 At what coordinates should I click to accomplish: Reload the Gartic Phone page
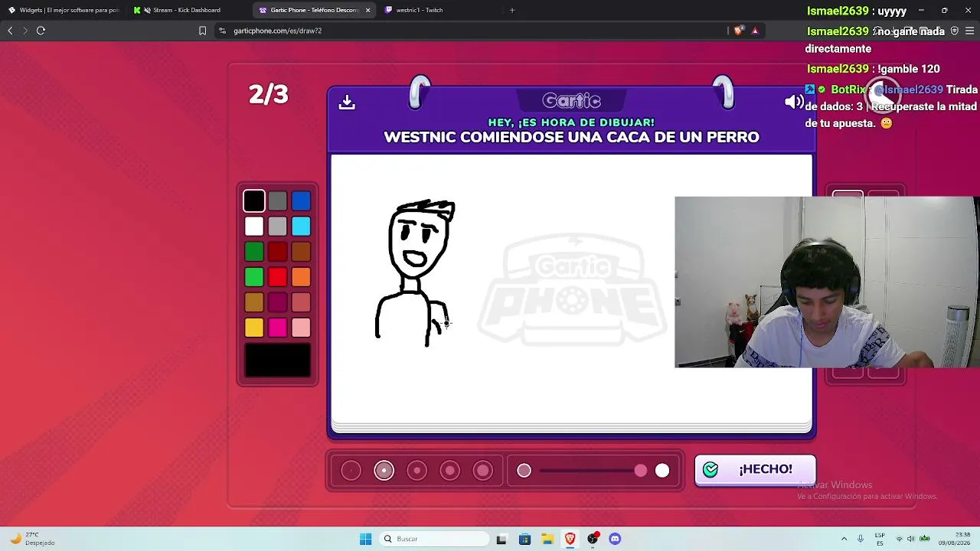click(41, 31)
